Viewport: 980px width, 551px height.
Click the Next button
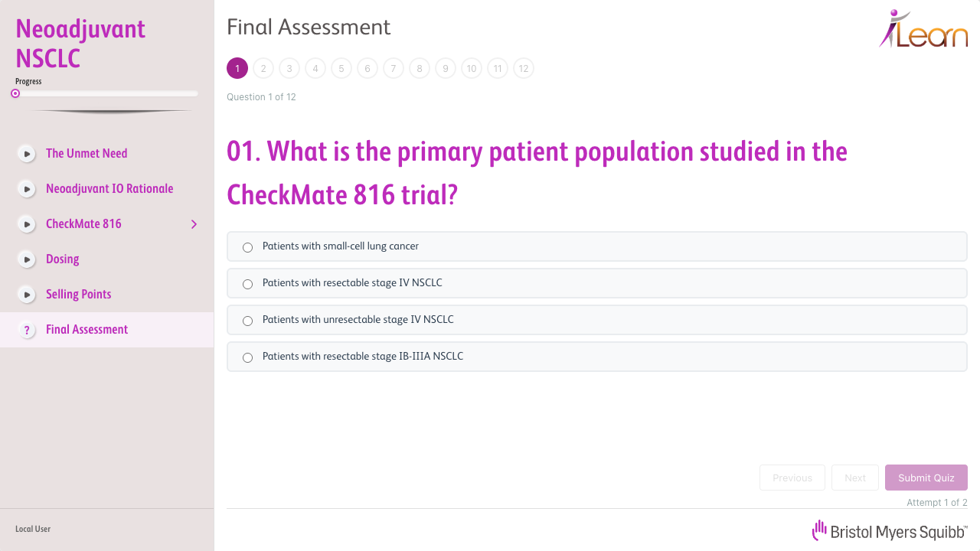[855, 478]
